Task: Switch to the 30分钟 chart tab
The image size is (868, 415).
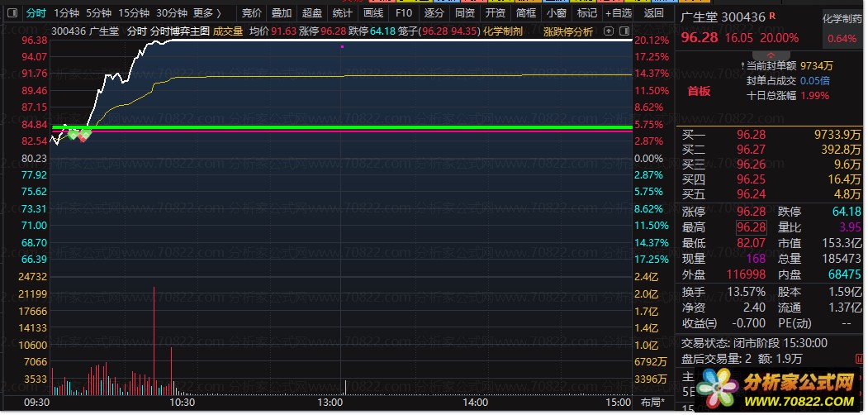Action: tap(171, 13)
